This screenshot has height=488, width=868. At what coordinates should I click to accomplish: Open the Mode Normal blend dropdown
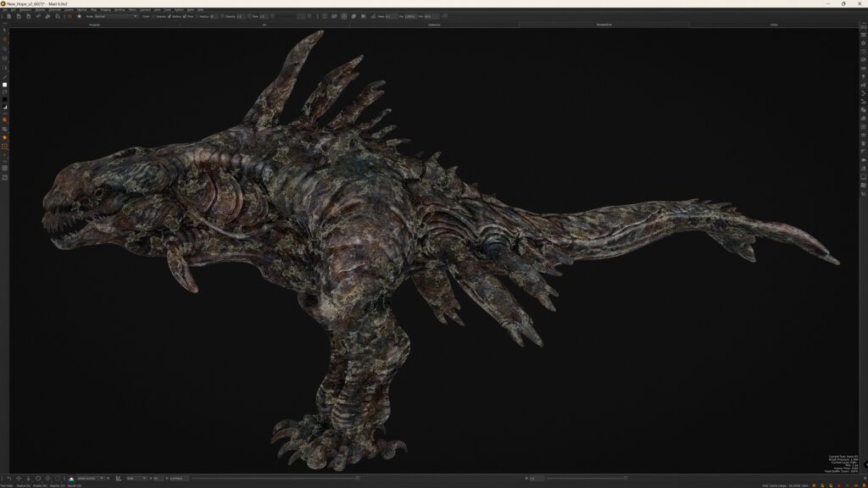click(114, 16)
